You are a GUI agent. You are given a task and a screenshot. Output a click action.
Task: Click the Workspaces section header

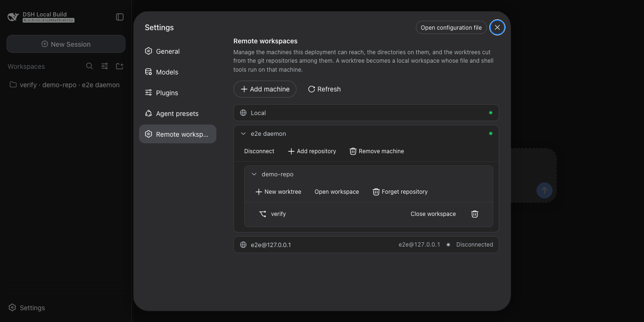[x=26, y=66]
